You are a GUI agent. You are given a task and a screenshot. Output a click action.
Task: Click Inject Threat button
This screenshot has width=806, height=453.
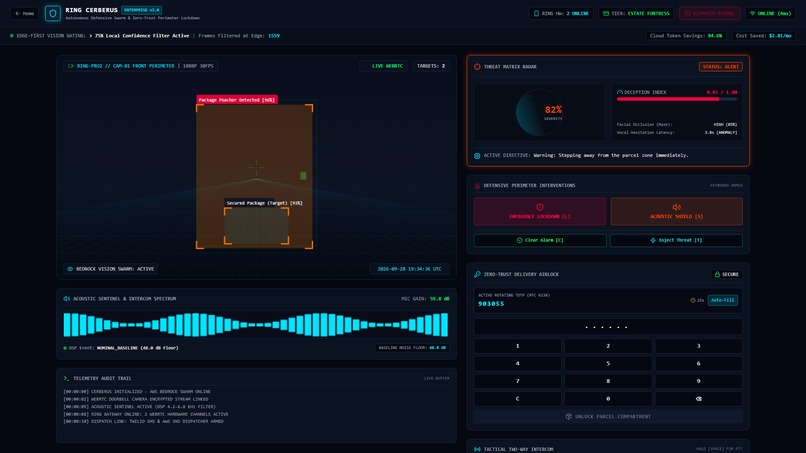pos(676,240)
